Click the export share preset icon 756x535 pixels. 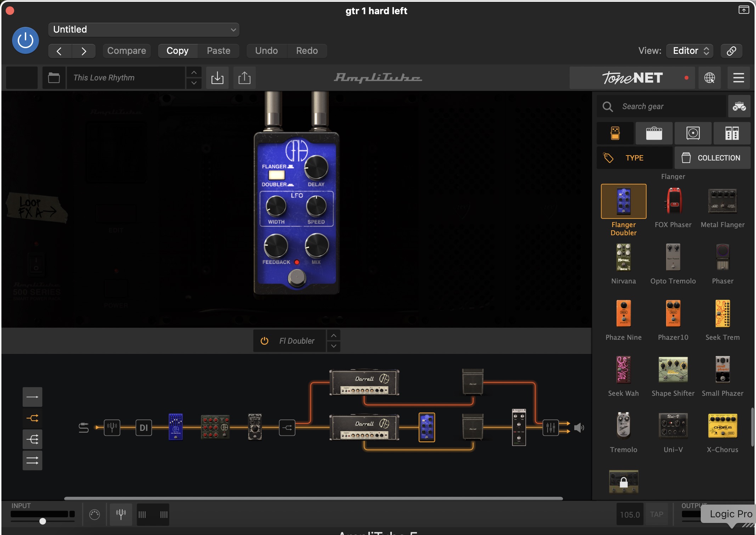tap(244, 78)
